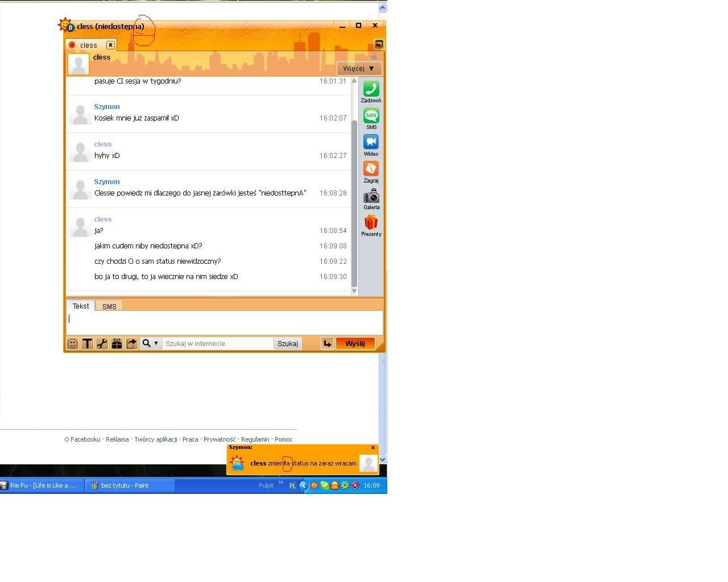Click the 16:08:28 timestamp

333,193
